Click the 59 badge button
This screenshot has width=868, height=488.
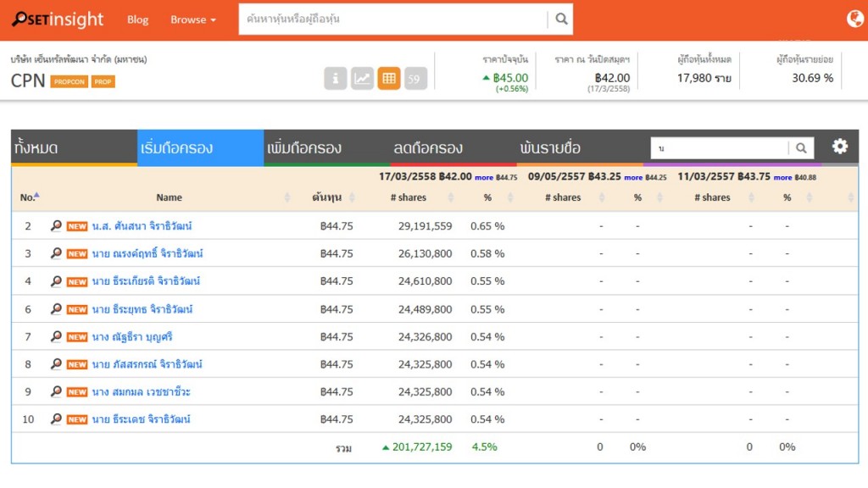click(x=415, y=79)
